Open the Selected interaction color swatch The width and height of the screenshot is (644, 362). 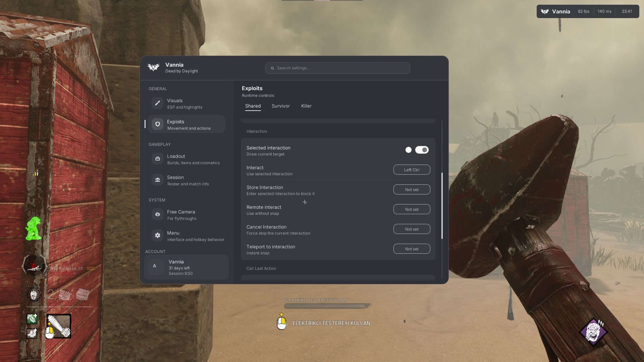tap(408, 150)
